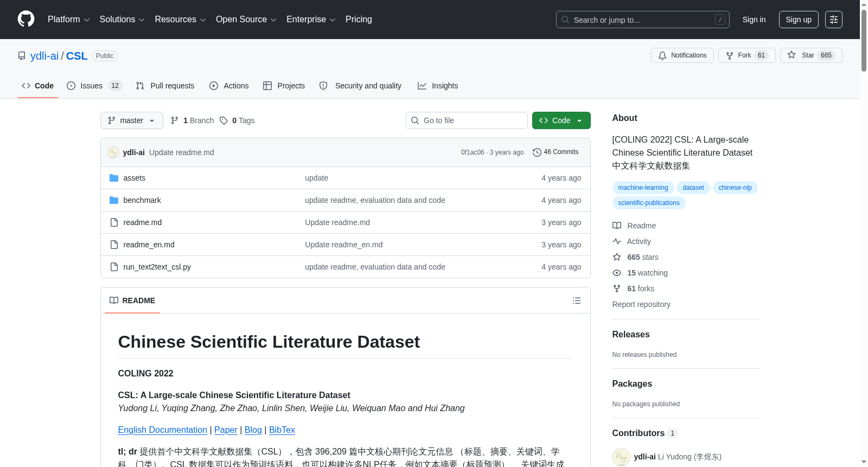Expand the Enterprise menu
This screenshot has height=467, width=868.
point(311,20)
